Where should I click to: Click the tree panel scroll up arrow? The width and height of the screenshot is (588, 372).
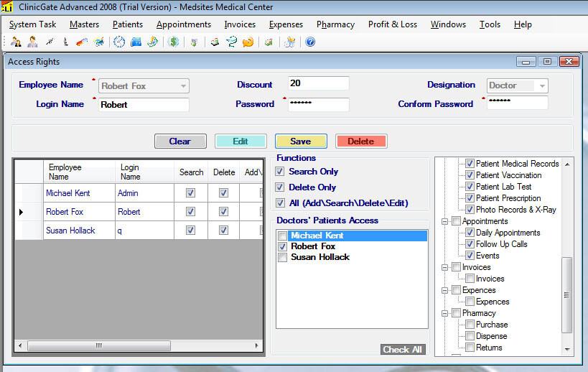coord(567,164)
